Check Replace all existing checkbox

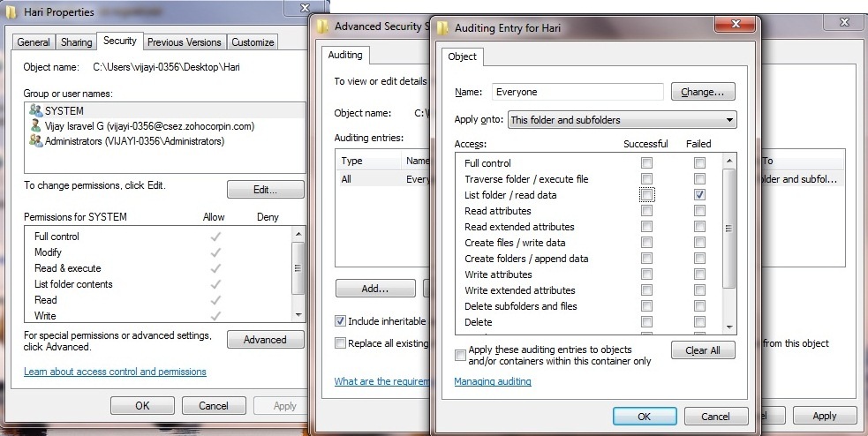341,343
